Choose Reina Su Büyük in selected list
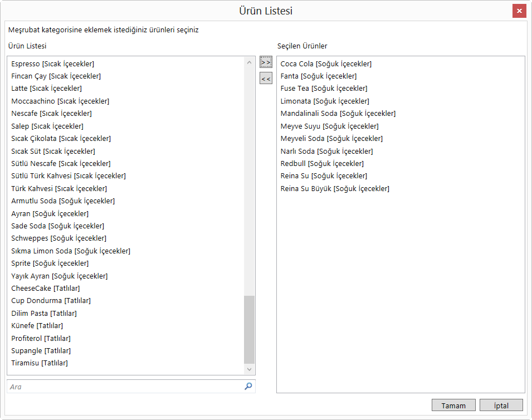 pyautogui.click(x=335, y=189)
